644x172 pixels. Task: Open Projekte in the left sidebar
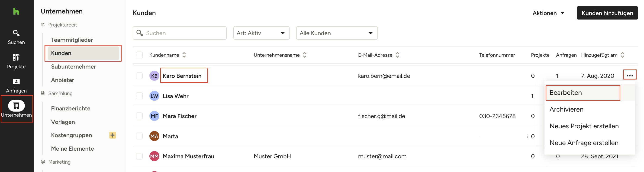coord(16,61)
